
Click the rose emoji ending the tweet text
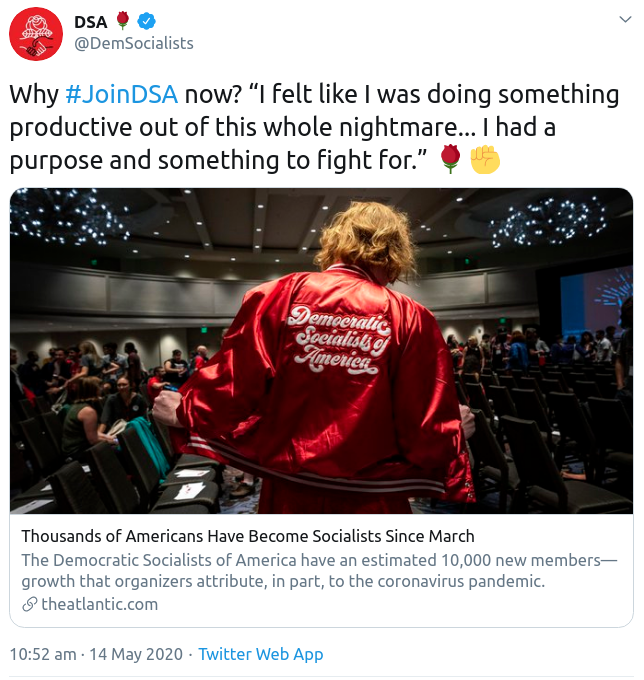[x=450, y=159]
